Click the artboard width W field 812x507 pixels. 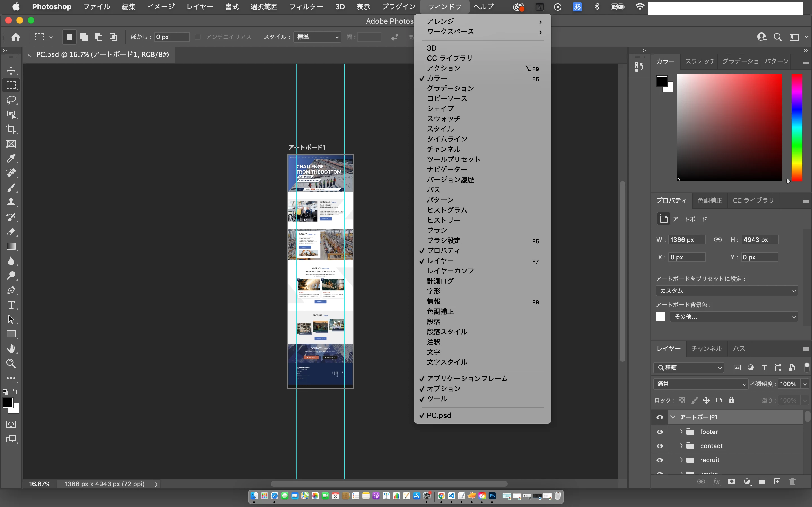pos(687,240)
